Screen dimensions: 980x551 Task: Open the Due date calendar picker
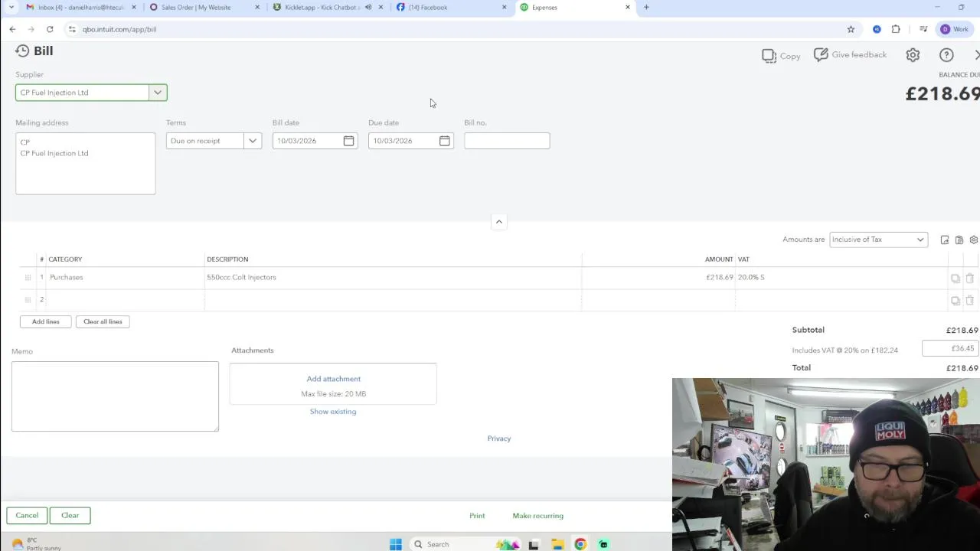tap(444, 141)
